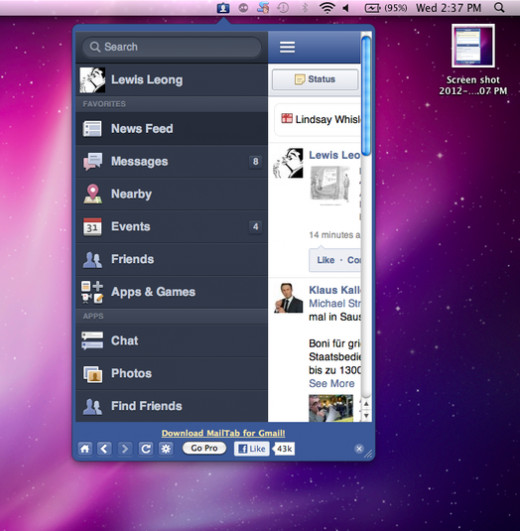Go back with the left arrow icon

coord(104,449)
